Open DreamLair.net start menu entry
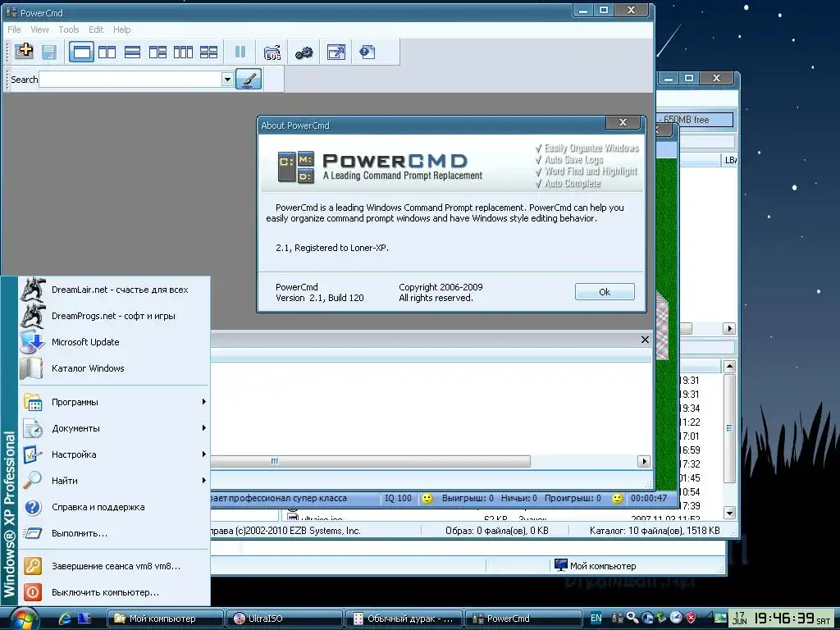The image size is (840, 630). 115,290
